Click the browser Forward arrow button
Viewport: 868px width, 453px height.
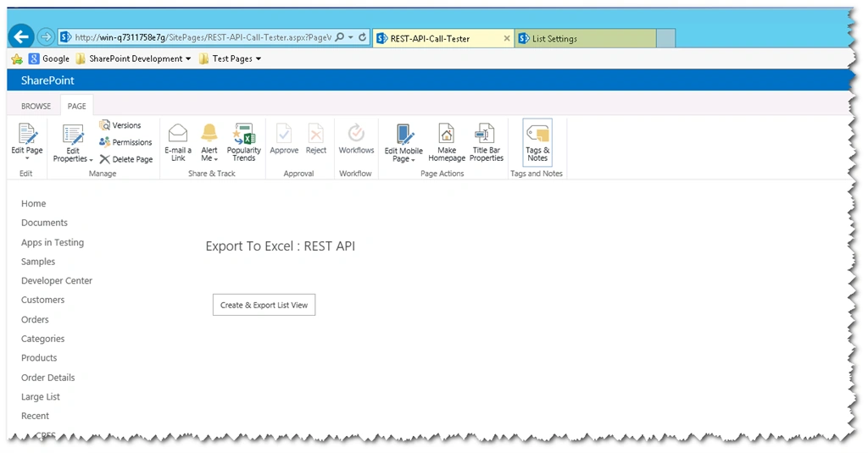coord(46,37)
